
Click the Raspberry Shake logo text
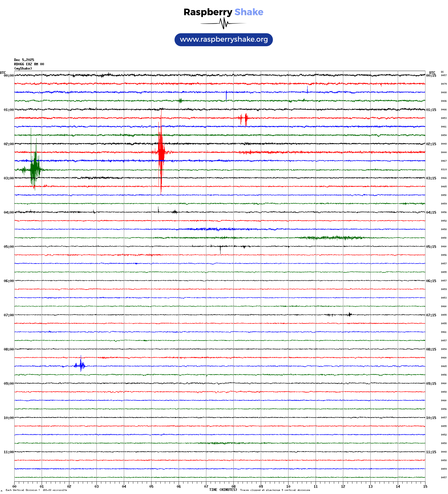pyautogui.click(x=223, y=12)
